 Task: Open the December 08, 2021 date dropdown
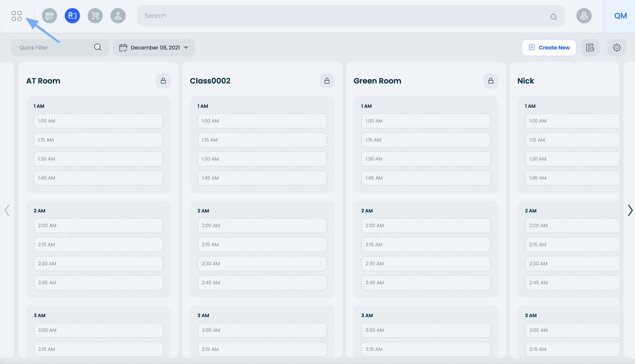pyautogui.click(x=154, y=48)
